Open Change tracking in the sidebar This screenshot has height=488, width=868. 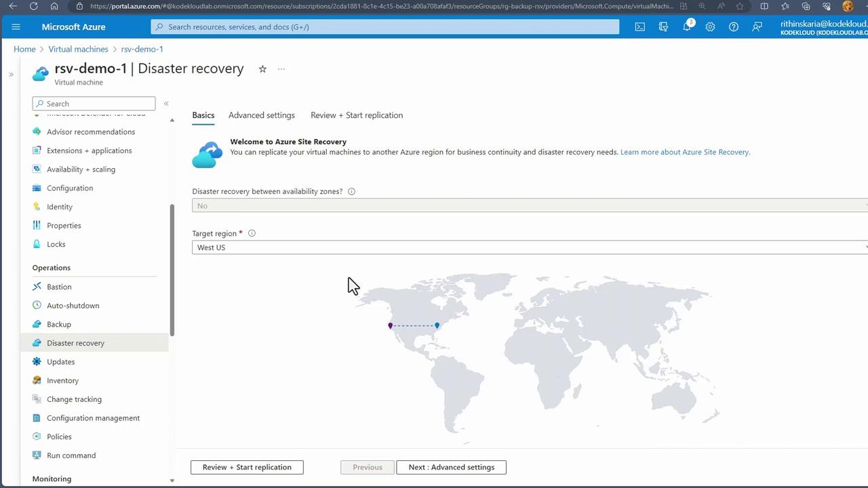(75, 399)
